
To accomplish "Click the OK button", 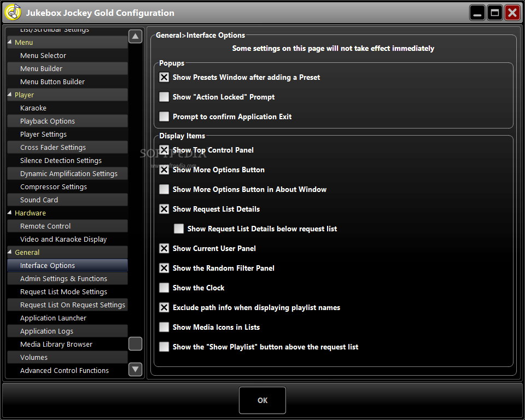I will 262,400.
